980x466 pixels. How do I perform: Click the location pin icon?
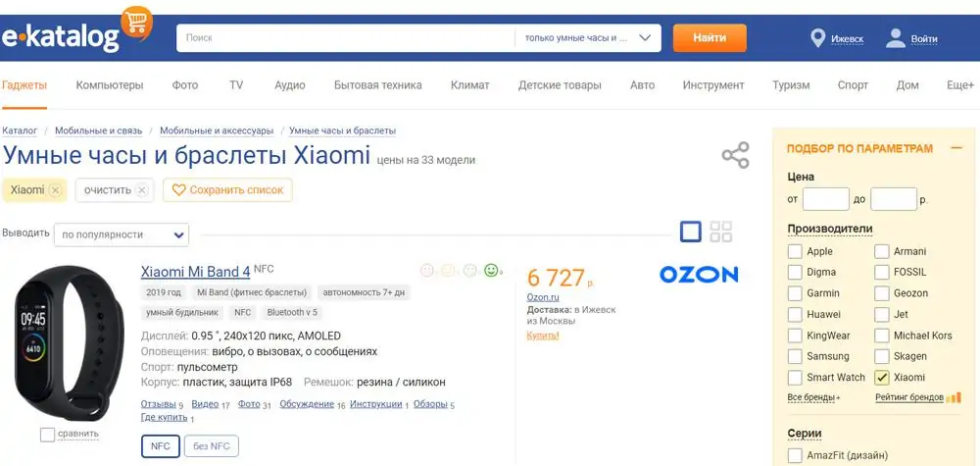coord(817,38)
